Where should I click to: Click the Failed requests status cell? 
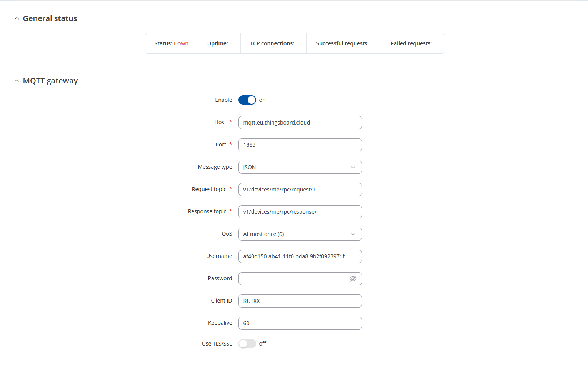(413, 43)
